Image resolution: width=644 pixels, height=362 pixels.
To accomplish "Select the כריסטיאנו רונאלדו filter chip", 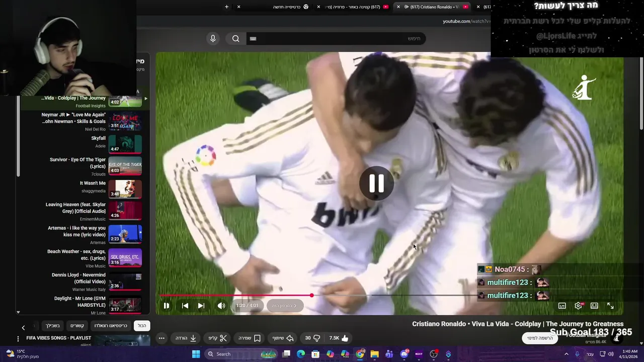I will pos(111,326).
